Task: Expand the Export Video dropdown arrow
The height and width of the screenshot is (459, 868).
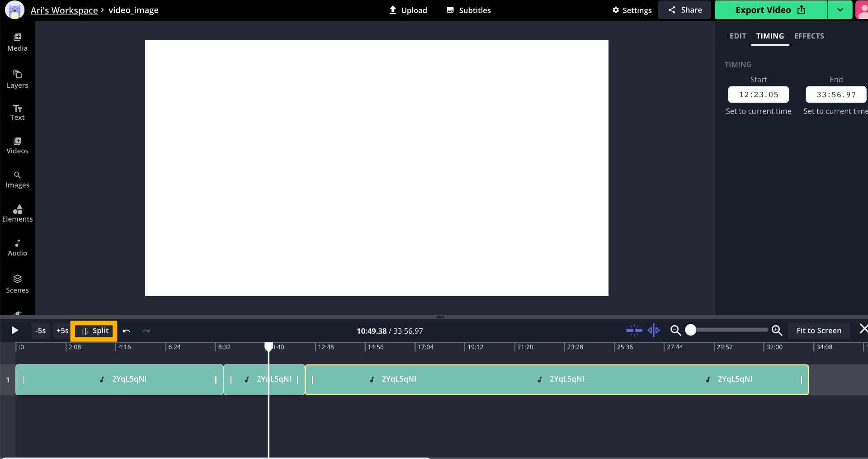Action: (x=840, y=10)
